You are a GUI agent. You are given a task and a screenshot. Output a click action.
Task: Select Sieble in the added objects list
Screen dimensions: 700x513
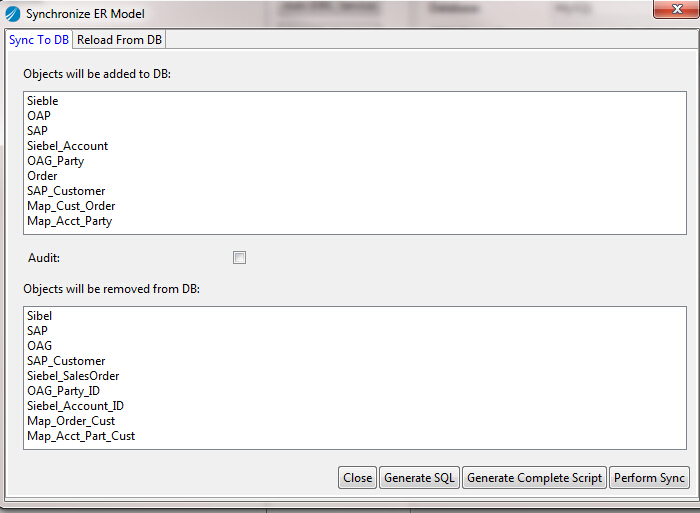(43, 101)
